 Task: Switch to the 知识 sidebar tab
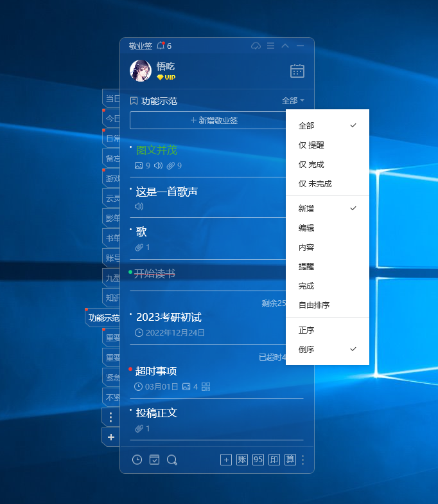112,298
